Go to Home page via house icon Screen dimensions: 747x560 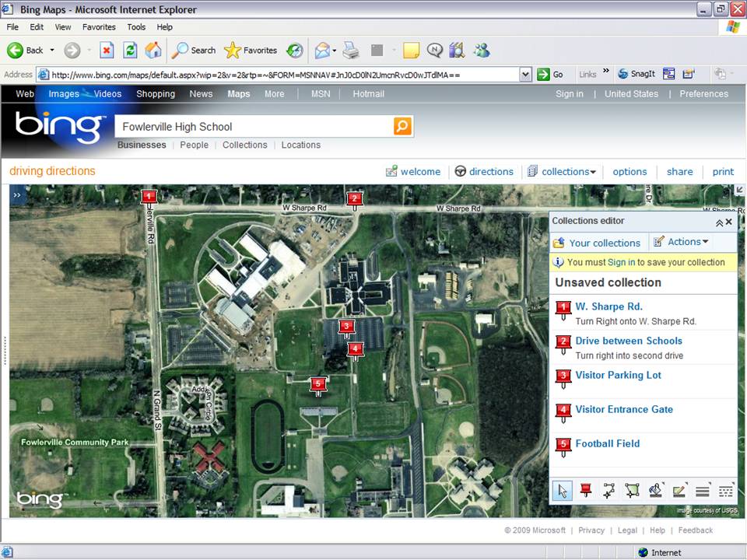153,50
